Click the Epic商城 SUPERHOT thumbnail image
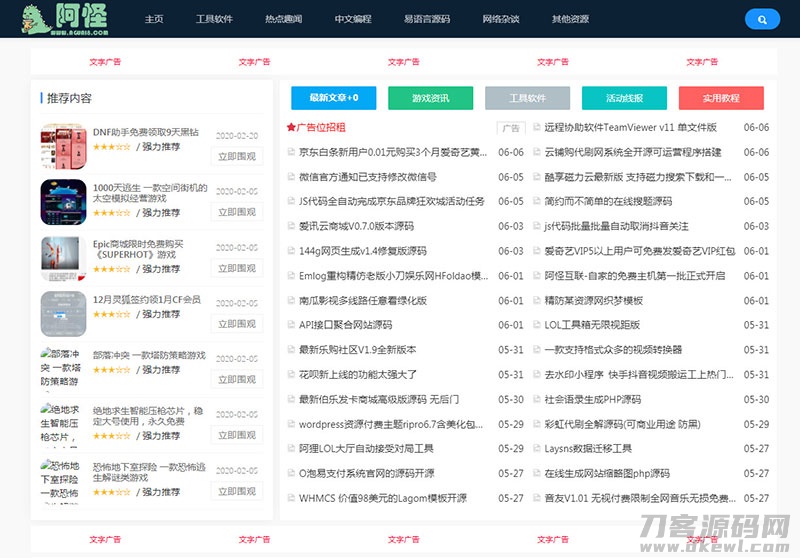The width and height of the screenshot is (800, 558). pos(63,257)
